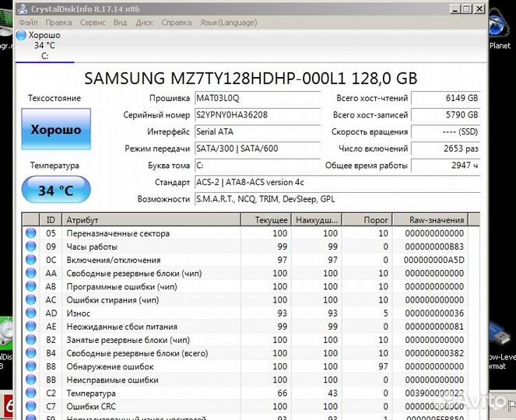516x420 pixels.
Task: Click the Износ attribute name
Action: [79, 313]
